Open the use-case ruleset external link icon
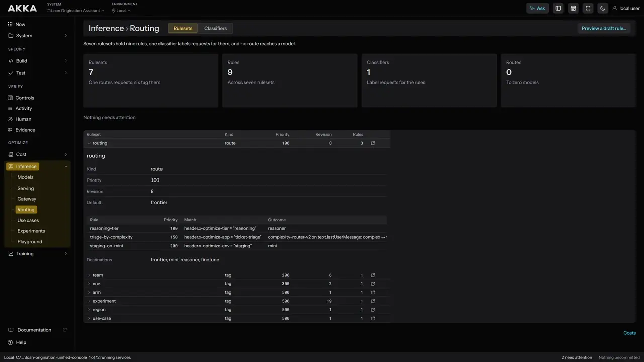The height and width of the screenshot is (362, 644). point(373,318)
